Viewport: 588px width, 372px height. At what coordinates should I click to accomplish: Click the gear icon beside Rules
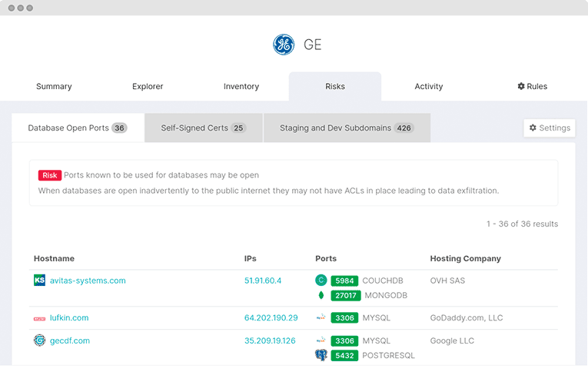pyautogui.click(x=521, y=86)
